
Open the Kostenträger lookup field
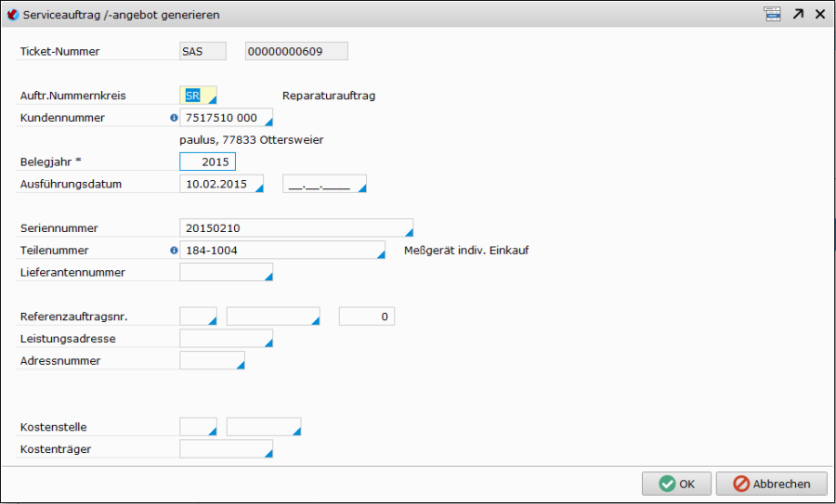coord(226,448)
